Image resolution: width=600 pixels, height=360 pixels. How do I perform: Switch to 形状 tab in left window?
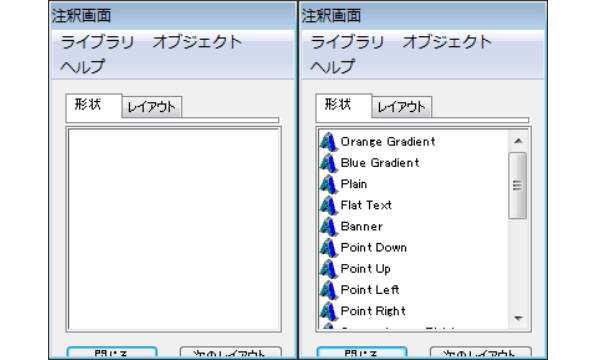pos(94,105)
